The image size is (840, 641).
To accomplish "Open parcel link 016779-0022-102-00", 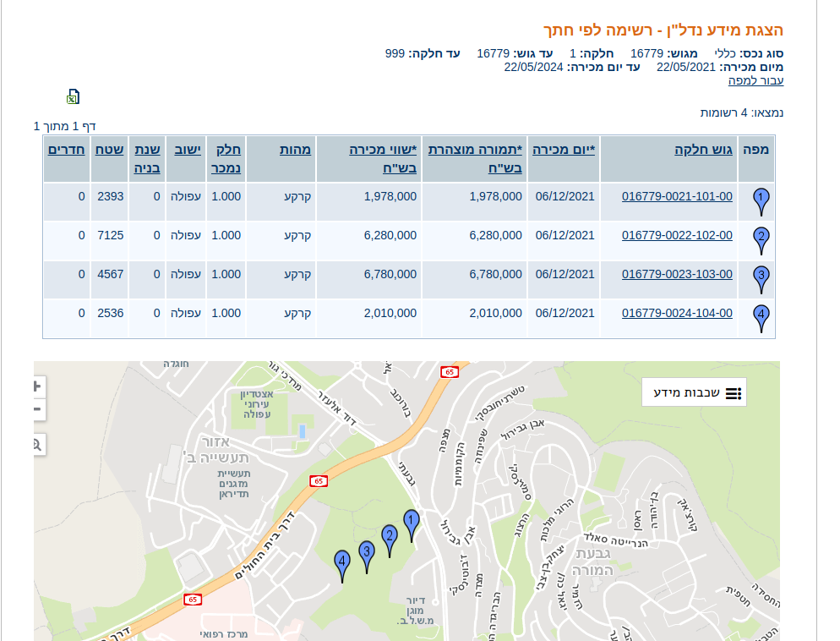I will point(677,235).
